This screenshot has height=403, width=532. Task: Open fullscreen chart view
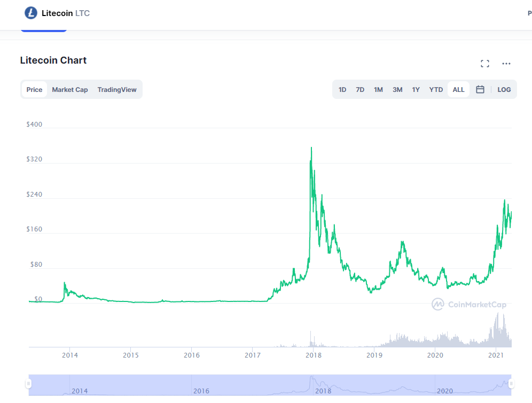coord(485,64)
